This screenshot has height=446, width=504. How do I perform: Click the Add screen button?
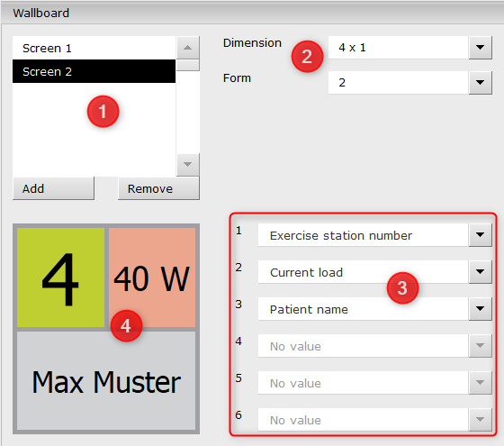53,188
